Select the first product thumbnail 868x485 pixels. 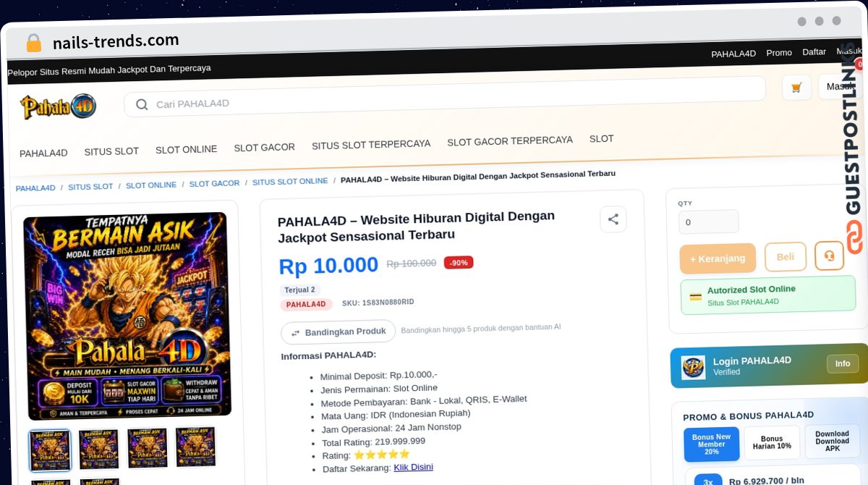point(50,450)
